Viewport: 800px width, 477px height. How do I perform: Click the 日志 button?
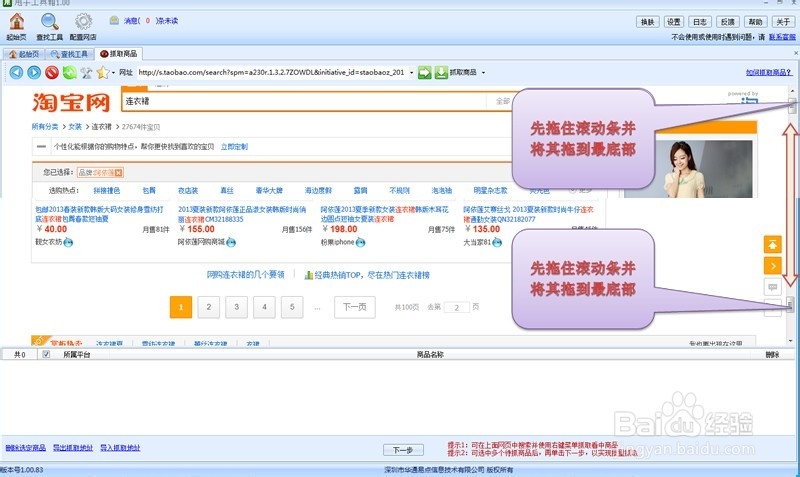700,21
